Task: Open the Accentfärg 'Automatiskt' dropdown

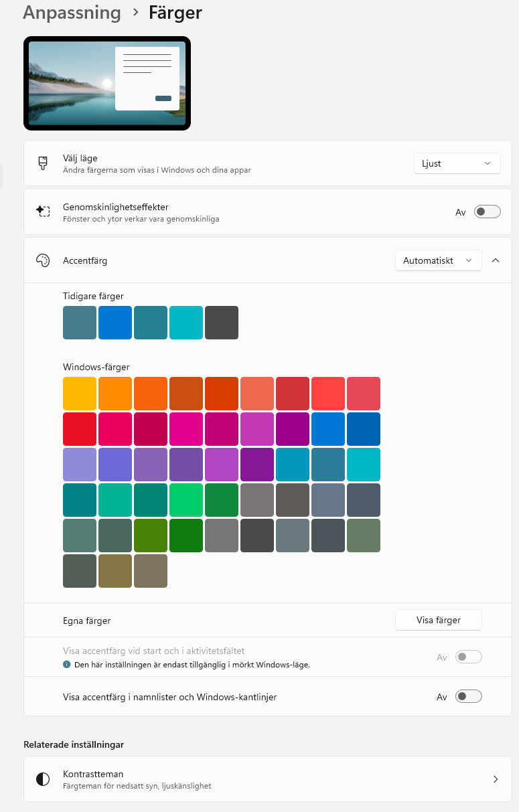Action: click(439, 260)
